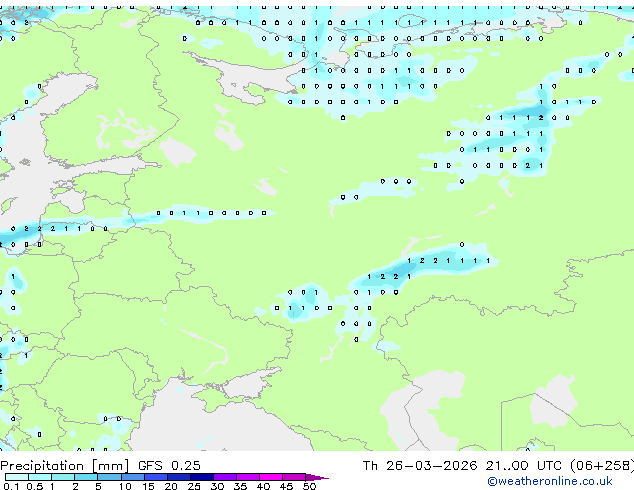Screen dimensions: 634x490
Task: Click the '50' legend scale label
Action: pos(310,486)
